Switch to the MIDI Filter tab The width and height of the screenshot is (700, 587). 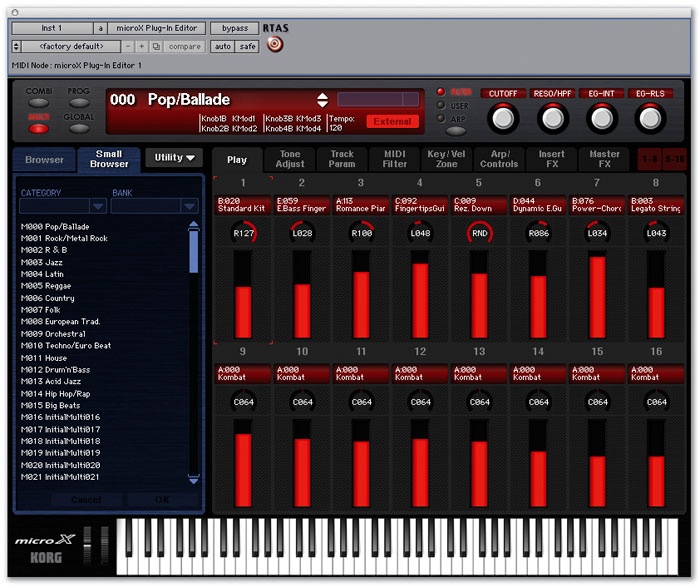click(395, 159)
